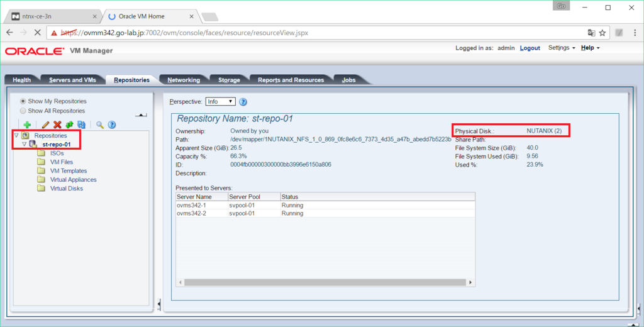
Task: Select the ovms342-2 server row
Action: 325,214
